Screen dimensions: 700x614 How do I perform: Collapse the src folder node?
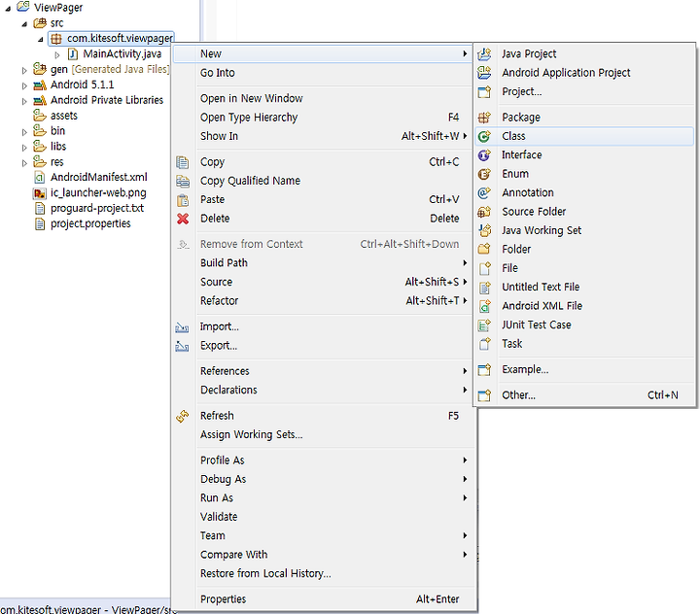coord(24,24)
